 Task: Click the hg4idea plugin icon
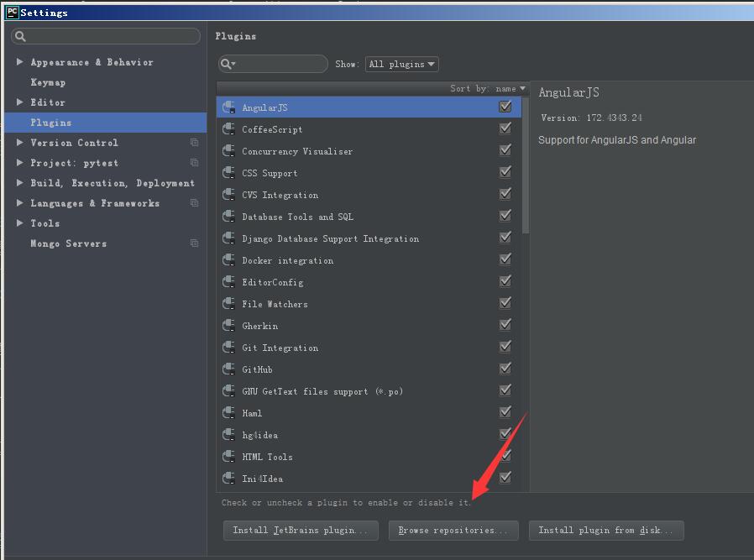point(228,435)
